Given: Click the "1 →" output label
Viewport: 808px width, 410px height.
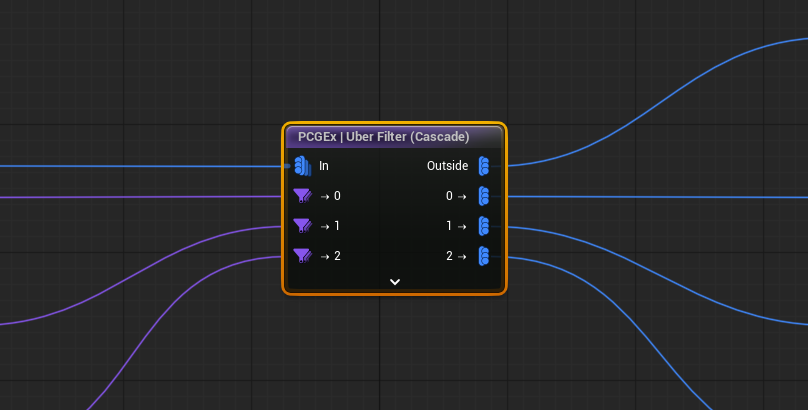Looking at the screenshot, I should pyautogui.click(x=456, y=226).
